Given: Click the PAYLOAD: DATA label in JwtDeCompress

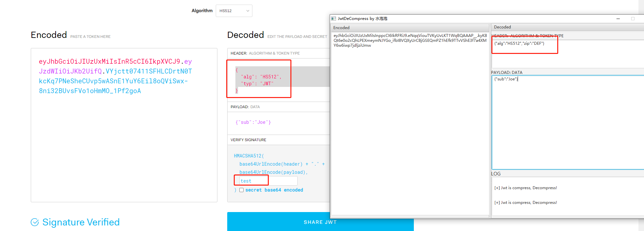Looking at the screenshot, I should click(507, 73).
